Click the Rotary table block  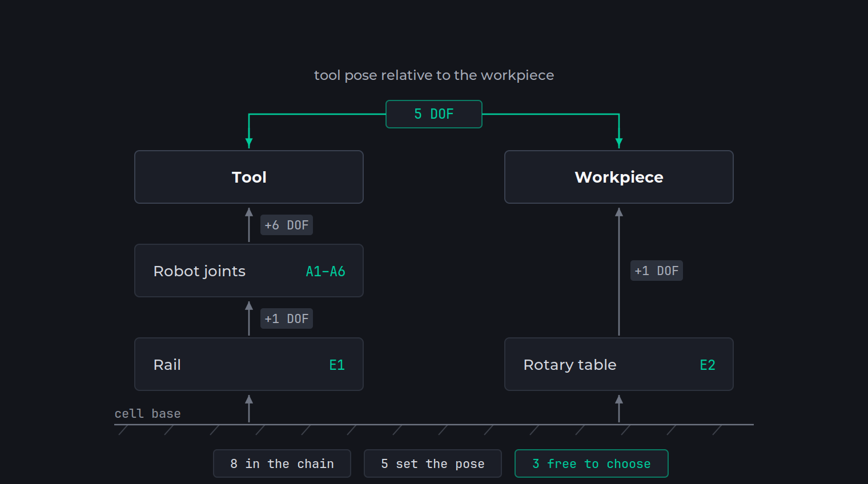tap(619, 364)
